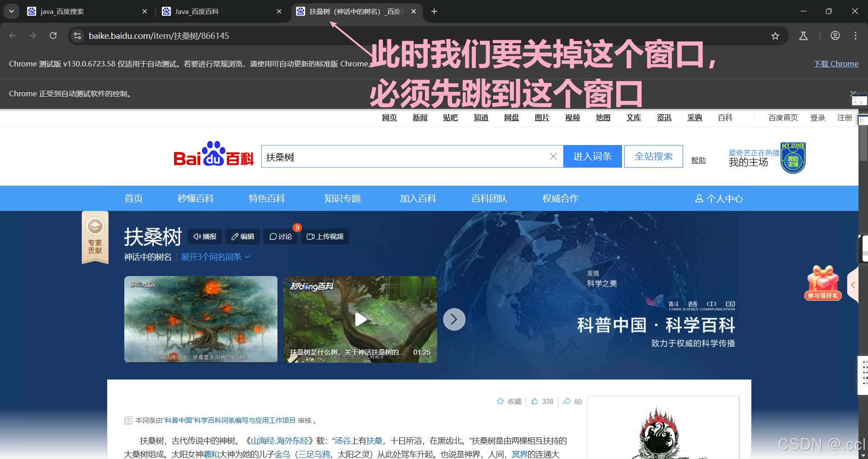This screenshot has width=868, height=459.
Task: Click the 登录 link
Action: [x=817, y=117]
